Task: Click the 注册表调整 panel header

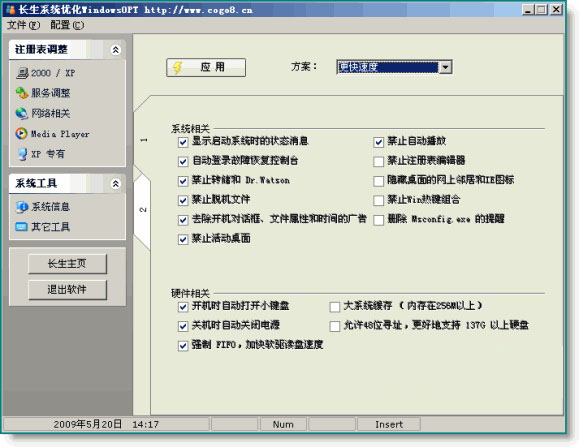Action: coord(67,50)
